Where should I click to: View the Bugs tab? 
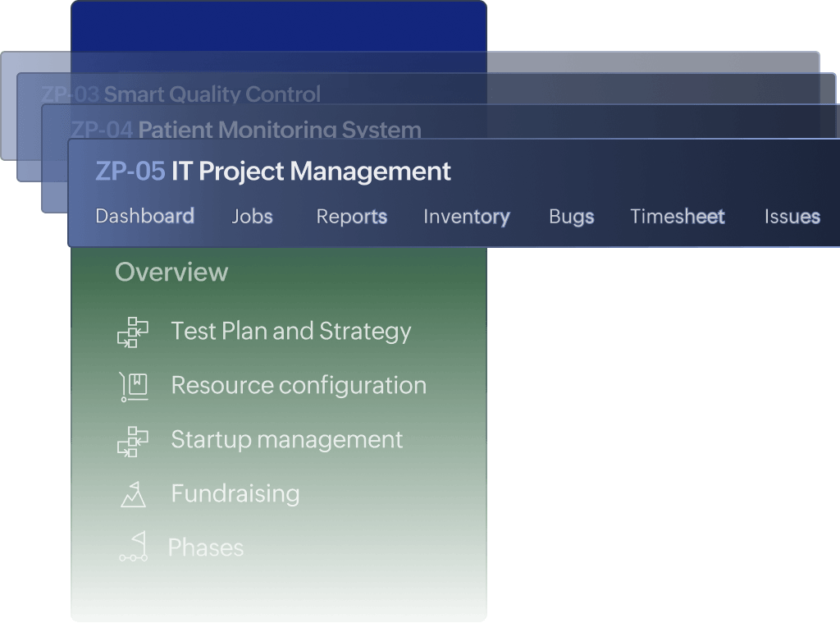tap(571, 217)
